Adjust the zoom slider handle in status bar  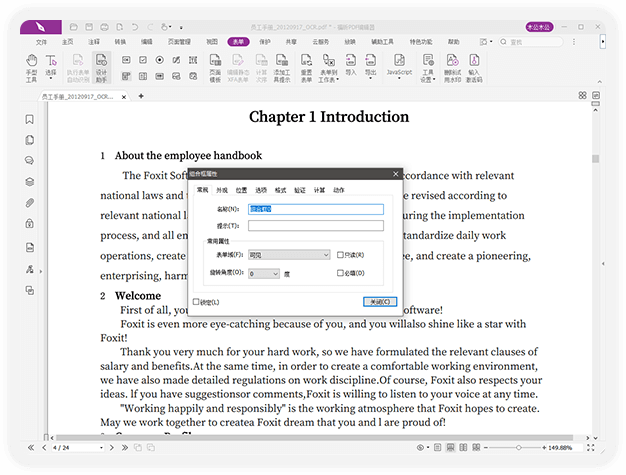point(518,448)
